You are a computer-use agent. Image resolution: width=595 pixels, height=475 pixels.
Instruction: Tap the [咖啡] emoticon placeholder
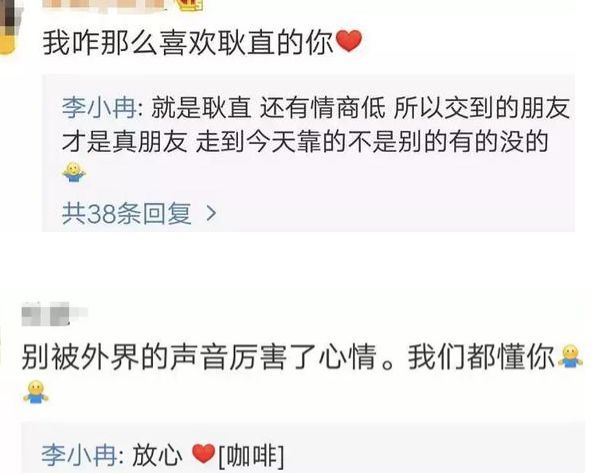[x=251, y=455]
